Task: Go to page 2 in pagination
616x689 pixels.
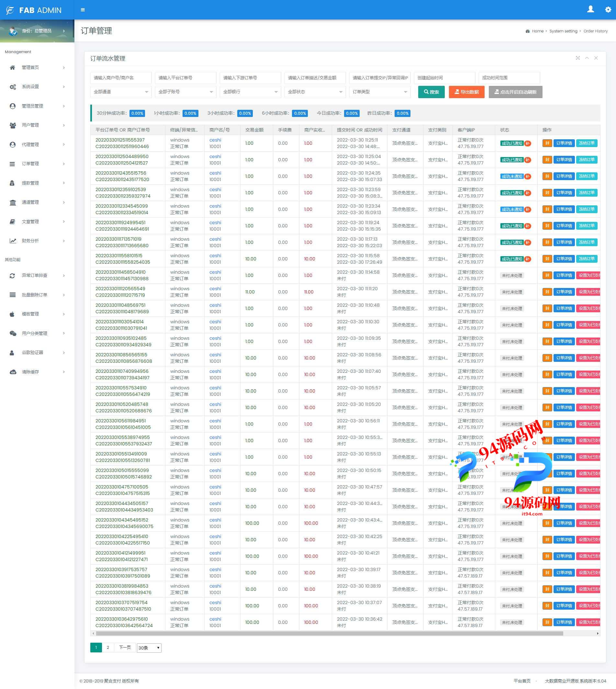Action: click(108, 647)
